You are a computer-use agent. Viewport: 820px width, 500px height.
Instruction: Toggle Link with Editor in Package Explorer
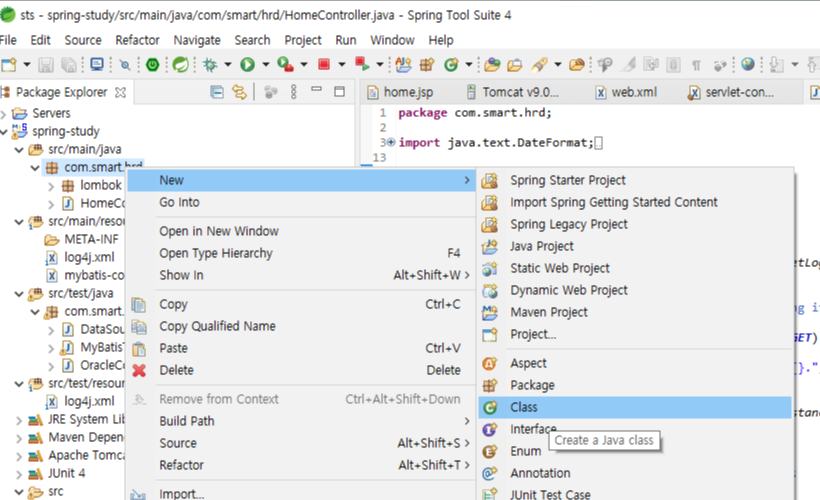(x=240, y=93)
